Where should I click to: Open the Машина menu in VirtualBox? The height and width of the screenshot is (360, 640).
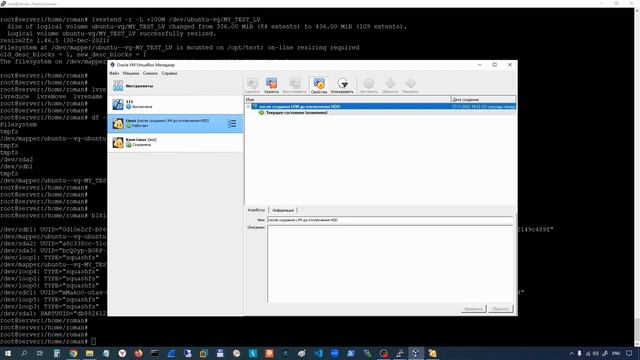(x=131, y=73)
